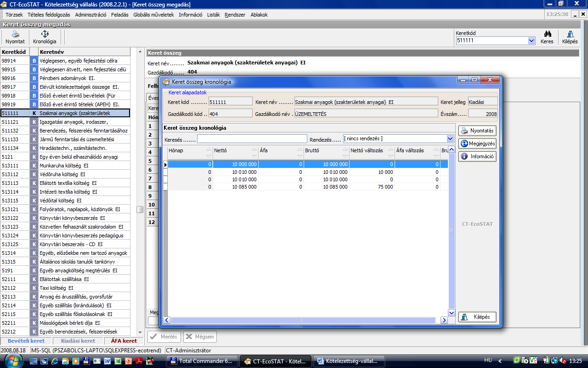This screenshot has width=588, height=368.
Task: Open the Globális műveletek menu
Action: click(153, 15)
